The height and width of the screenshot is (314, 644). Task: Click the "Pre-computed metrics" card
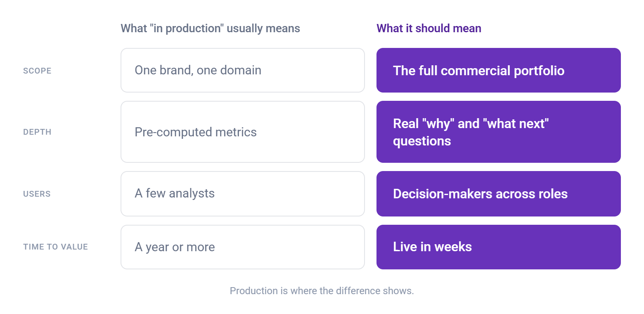pos(243,132)
